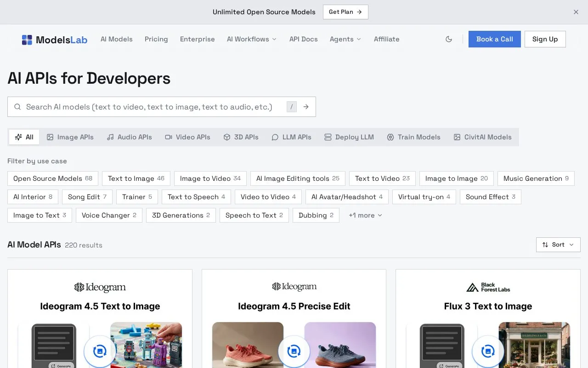Filter by Text to Image use case
This screenshot has width=588, height=368.
tap(136, 178)
